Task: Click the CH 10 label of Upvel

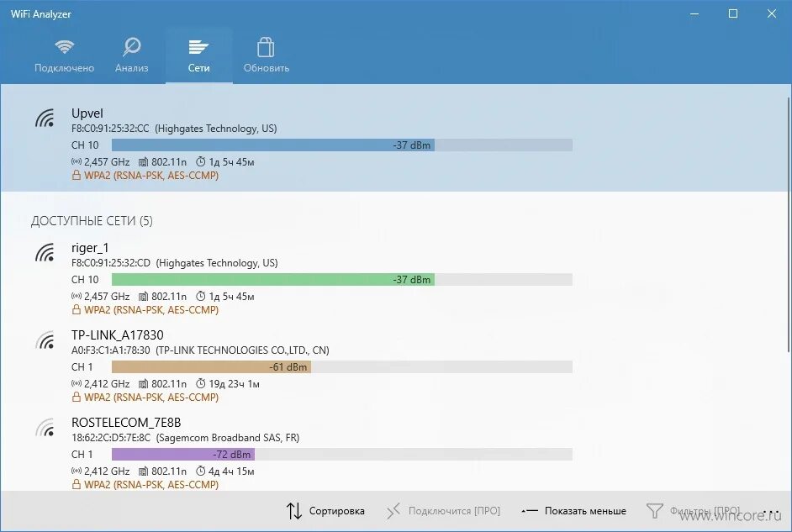Action: coord(85,145)
